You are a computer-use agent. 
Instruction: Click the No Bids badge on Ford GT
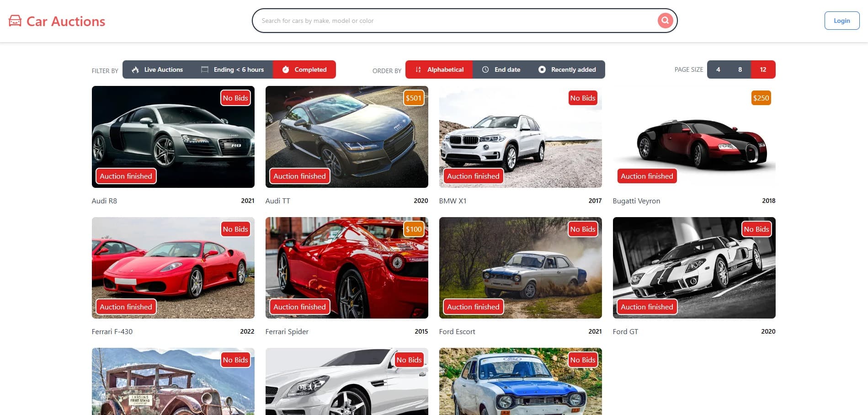coord(756,229)
